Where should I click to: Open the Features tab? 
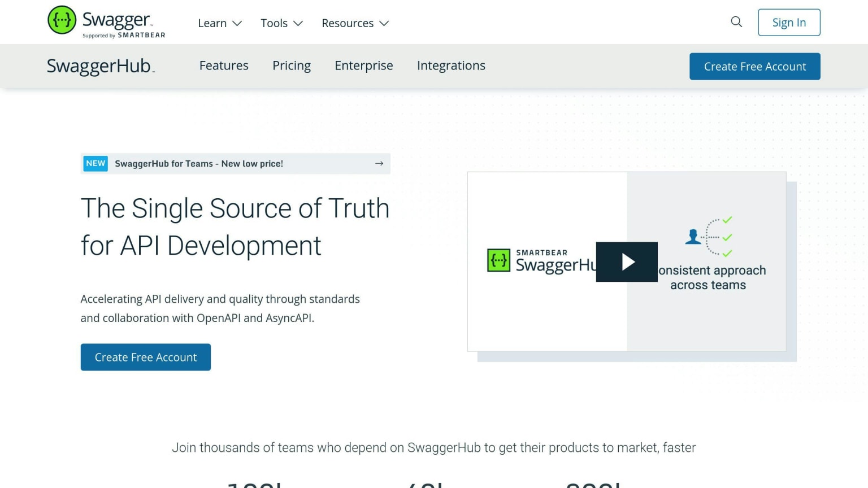click(224, 66)
